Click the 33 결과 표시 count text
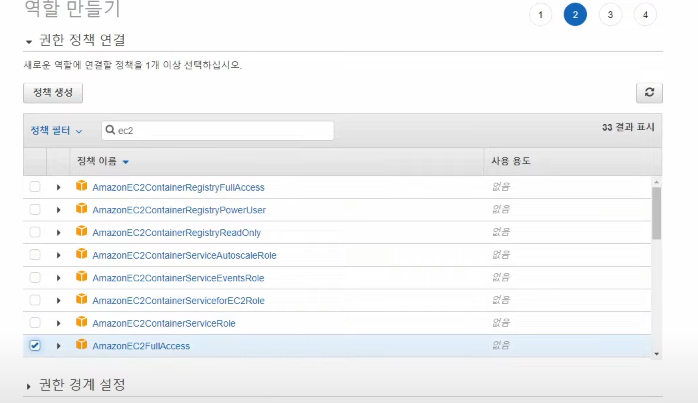This screenshot has width=698, height=403. tap(628, 127)
